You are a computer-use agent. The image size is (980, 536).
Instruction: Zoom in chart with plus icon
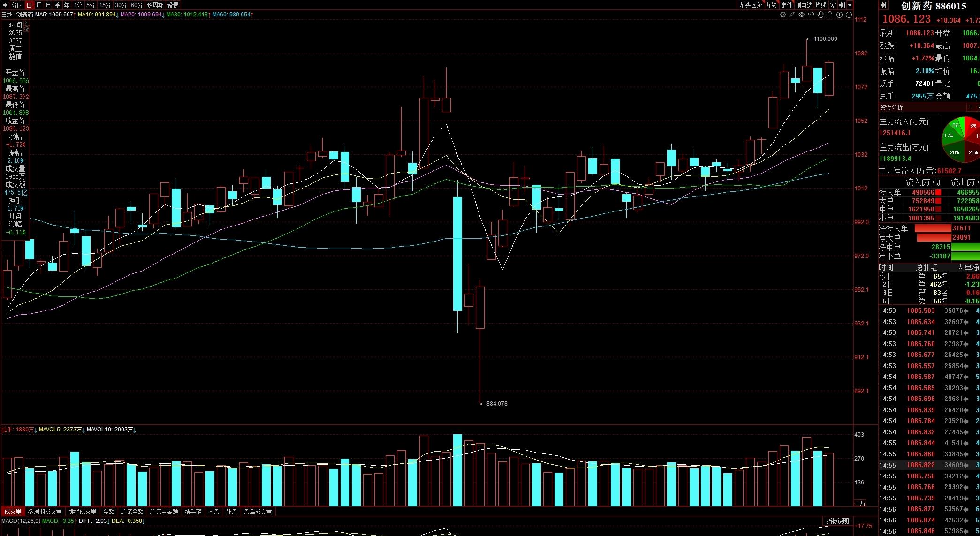(840, 15)
